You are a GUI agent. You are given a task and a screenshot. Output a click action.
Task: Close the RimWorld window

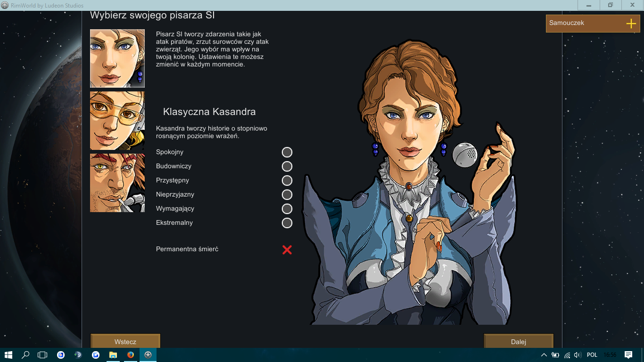pyautogui.click(x=632, y=5)
